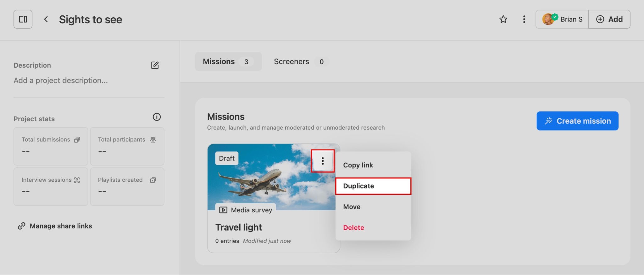The image size is (644, 275).
Task: Go back with the left chevron arrow
Action: point(46,19)
